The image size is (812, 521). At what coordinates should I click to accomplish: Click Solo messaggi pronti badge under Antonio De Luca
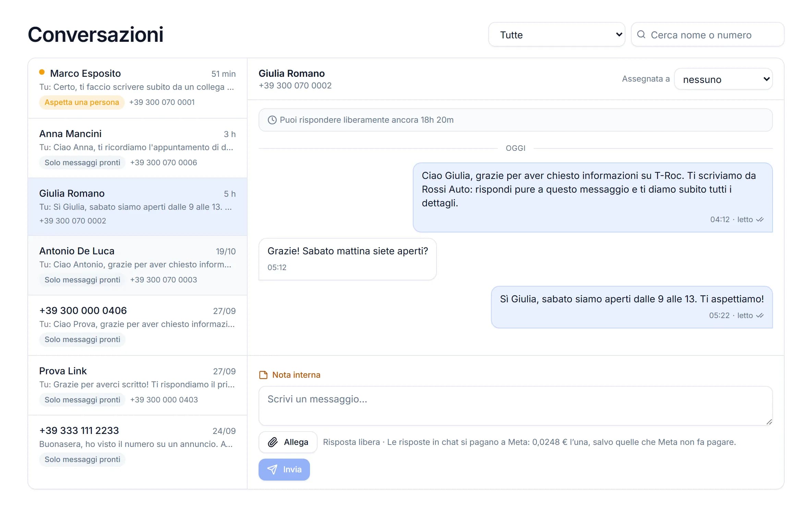tap(82, 280)
